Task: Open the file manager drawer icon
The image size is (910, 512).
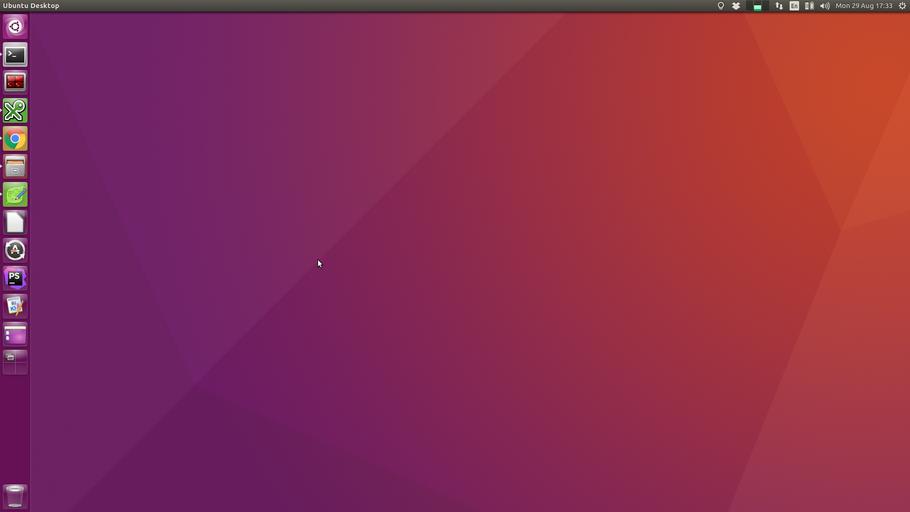Action: tap(15, 167)
